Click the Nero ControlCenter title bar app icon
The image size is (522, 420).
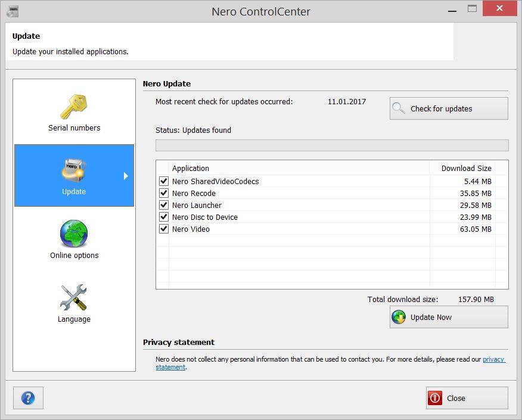pyautogui.click(x=13, y=12)
